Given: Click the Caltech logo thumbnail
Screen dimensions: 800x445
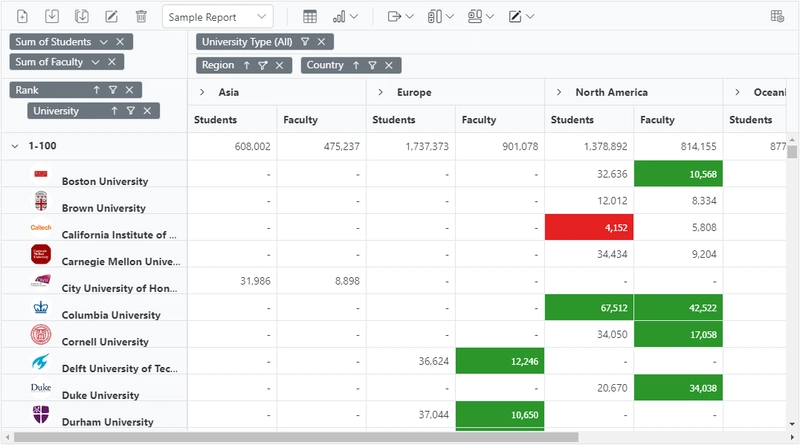Looking at the screenshot, I should click(41, 228).
